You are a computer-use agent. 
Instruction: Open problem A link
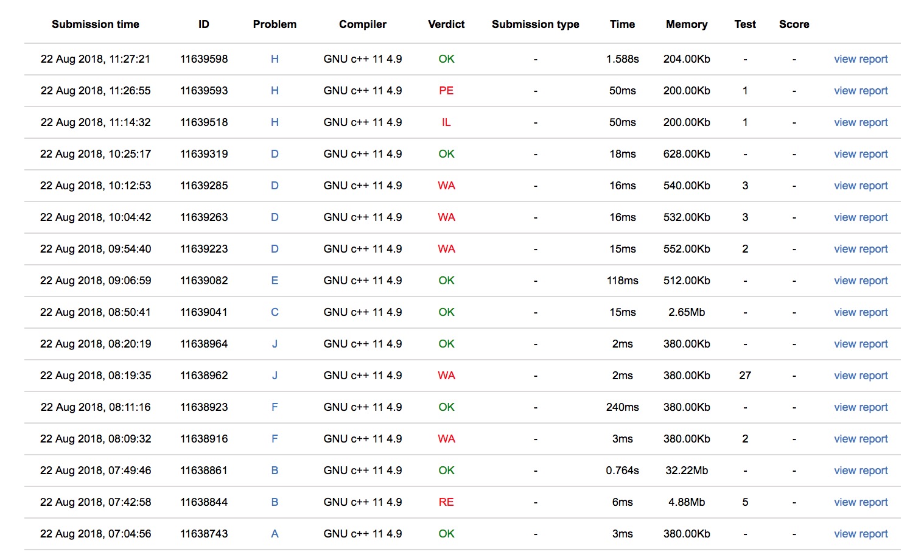pos(275,534)
